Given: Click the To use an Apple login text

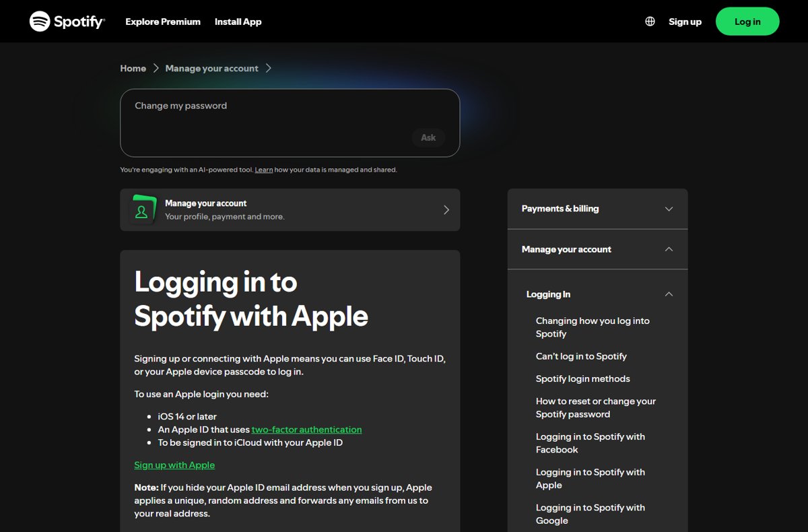Looking at the screenshot, I should tap(201, 394).
